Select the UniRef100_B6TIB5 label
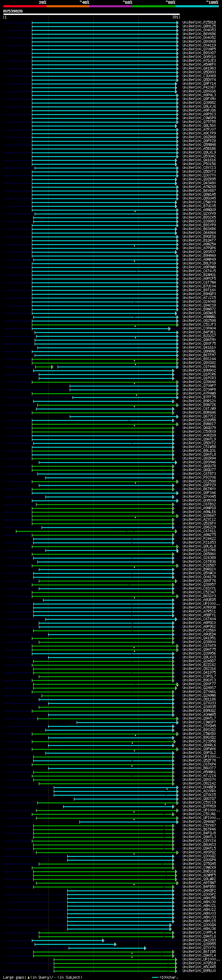 199,952
